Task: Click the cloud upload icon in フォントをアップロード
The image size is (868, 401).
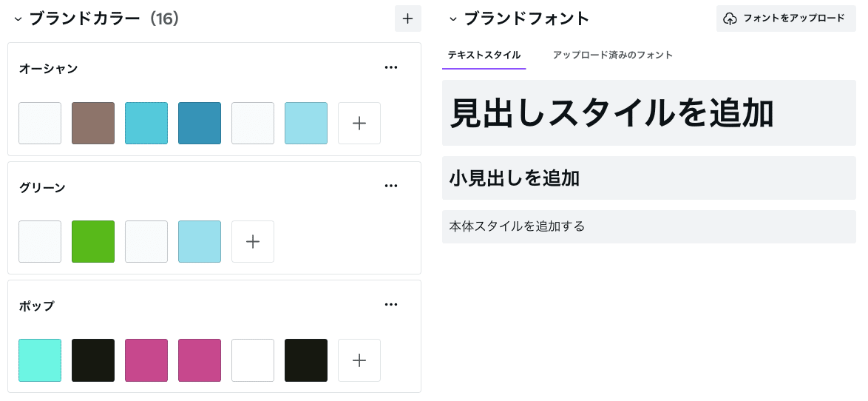Action: pyautogui.click(x=730, y=18)
